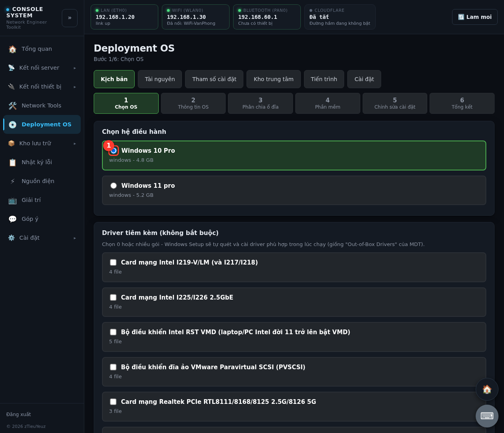Open the Cài đặt tab in the tab row
504x433 pixels.
pos(364,79)
